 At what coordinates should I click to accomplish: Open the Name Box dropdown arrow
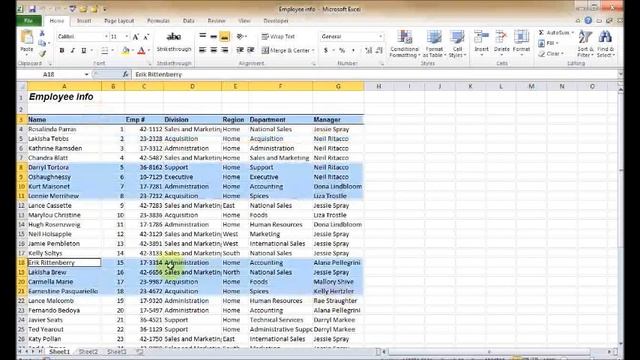coord(87,74)
